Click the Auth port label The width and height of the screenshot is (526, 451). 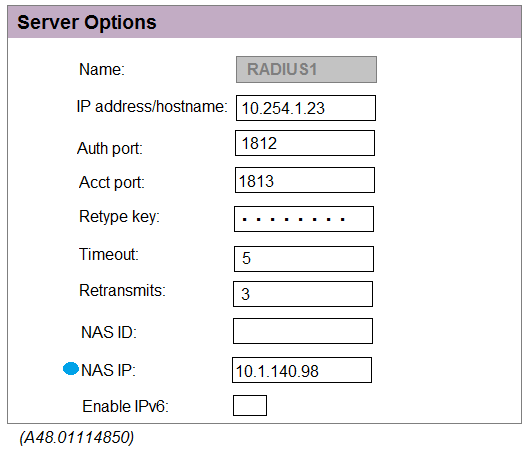[x=110, y=148]
